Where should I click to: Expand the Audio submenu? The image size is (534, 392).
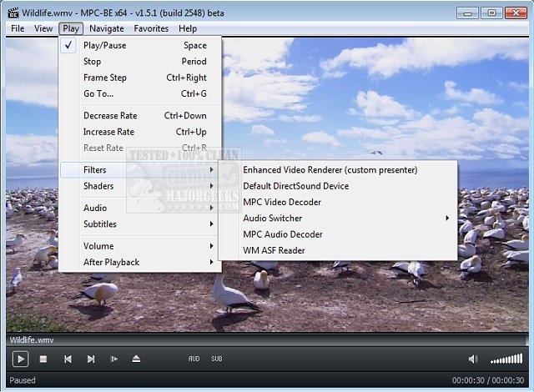click(x=140, y=208)
